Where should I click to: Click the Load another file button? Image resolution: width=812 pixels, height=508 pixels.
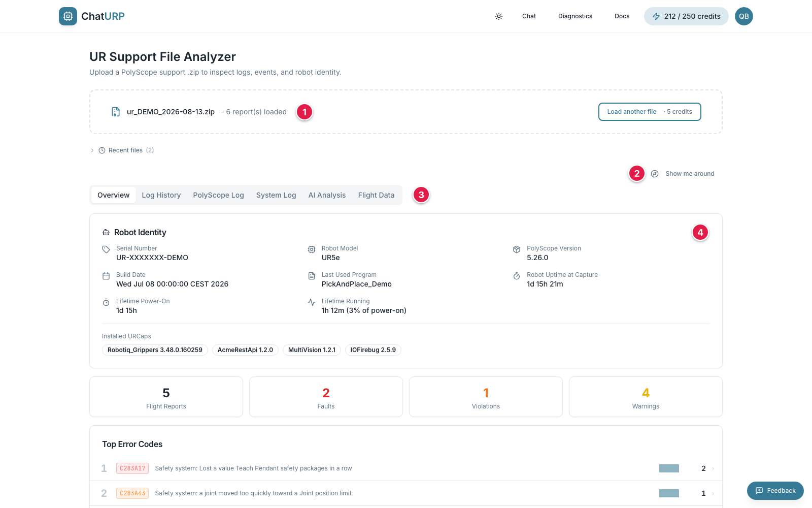coord(650,112)
